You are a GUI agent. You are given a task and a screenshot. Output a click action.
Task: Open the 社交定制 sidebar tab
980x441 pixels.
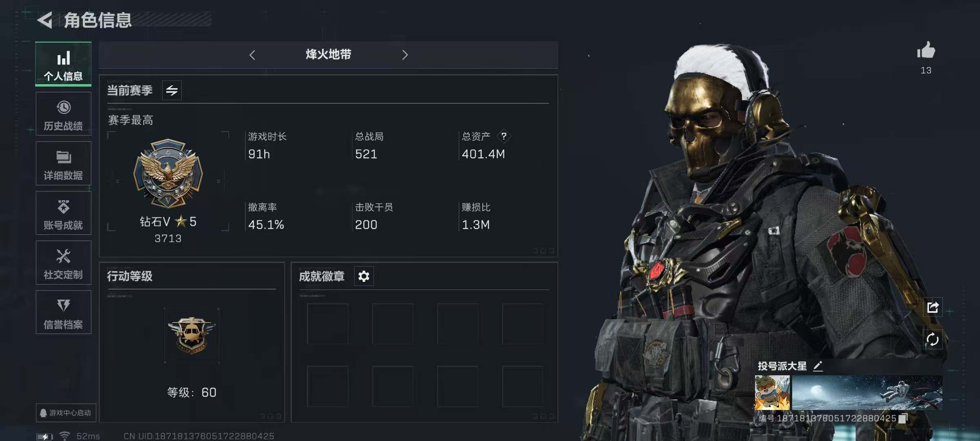click(x=63, y=263)
